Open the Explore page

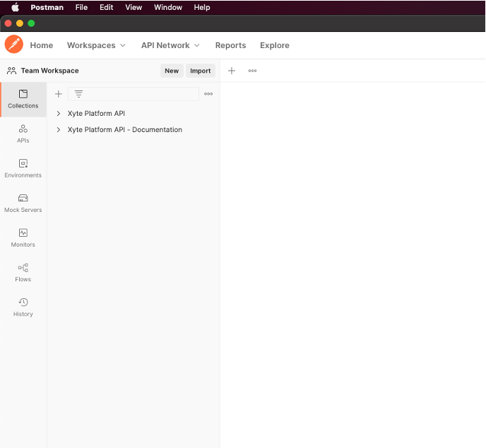(275, 45)
